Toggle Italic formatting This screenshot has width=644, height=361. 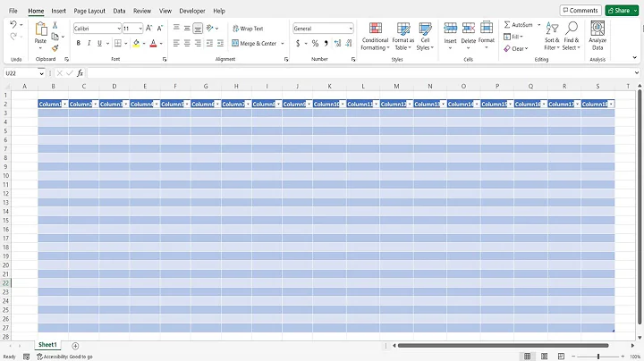point(89,43)
